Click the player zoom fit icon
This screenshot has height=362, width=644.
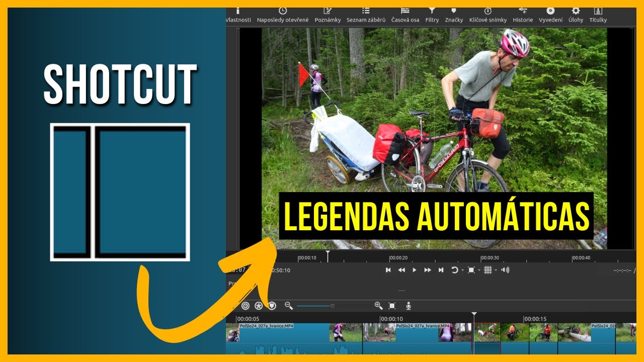471,270
